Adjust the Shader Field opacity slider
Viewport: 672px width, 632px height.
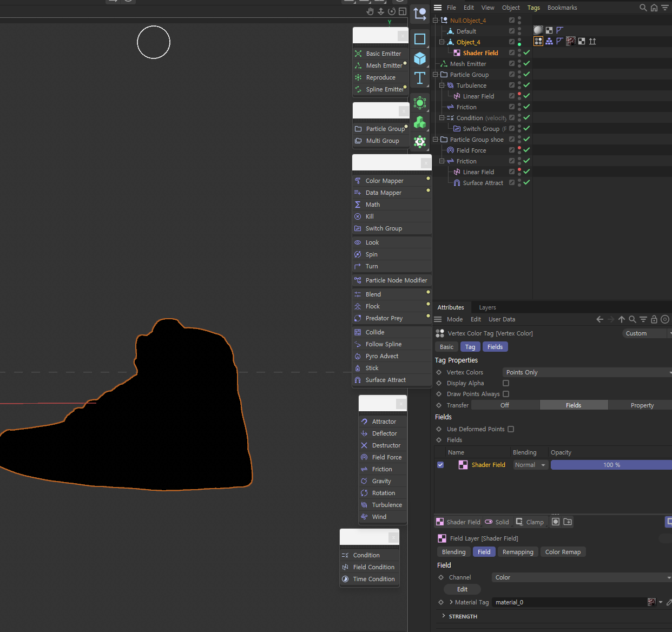611,465
